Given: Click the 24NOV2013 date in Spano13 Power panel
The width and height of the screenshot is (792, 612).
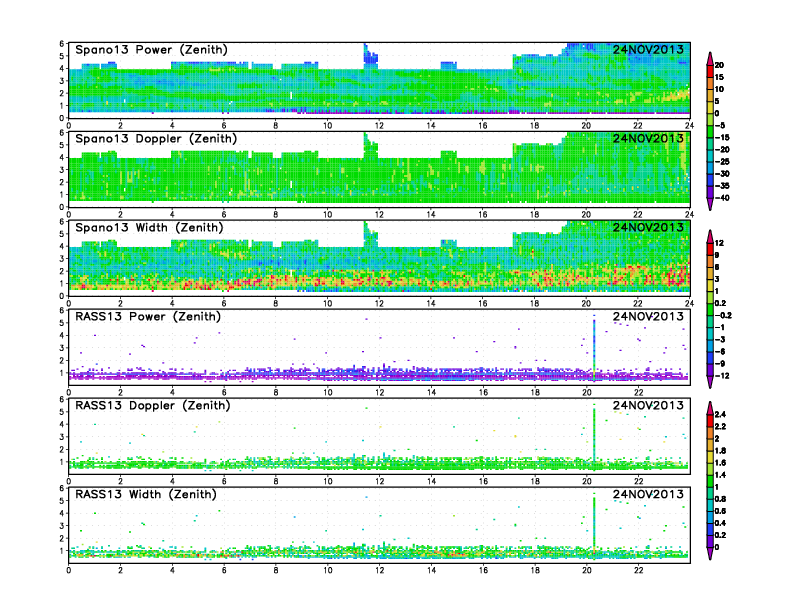Looking at the screenshot, I should (x=648, y=49).
